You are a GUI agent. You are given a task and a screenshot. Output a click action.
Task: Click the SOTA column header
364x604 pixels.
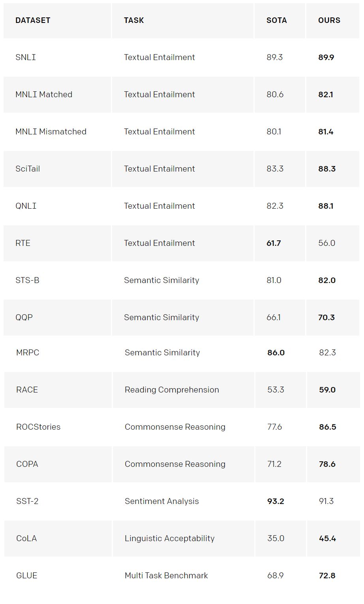[x=276, y=20]
